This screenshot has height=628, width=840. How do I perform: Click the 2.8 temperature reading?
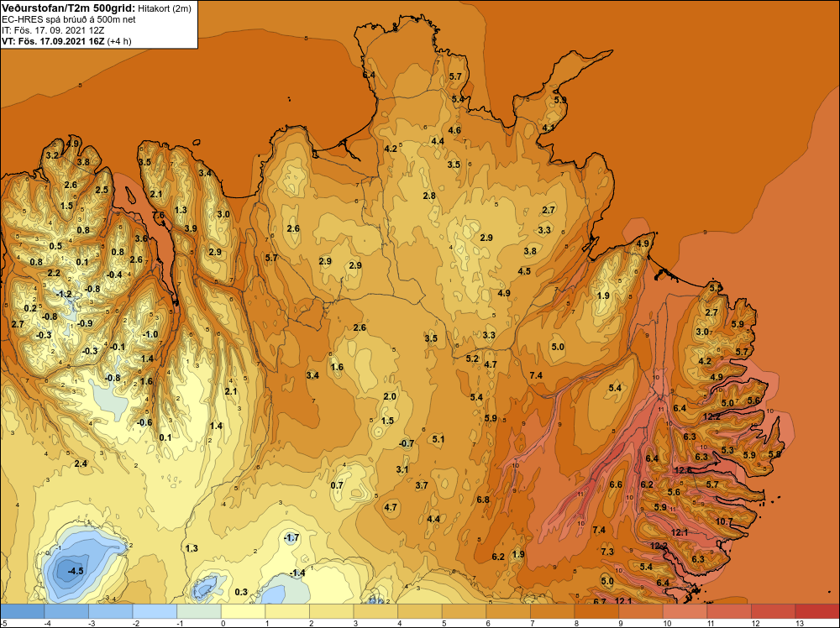pos(429,196)
